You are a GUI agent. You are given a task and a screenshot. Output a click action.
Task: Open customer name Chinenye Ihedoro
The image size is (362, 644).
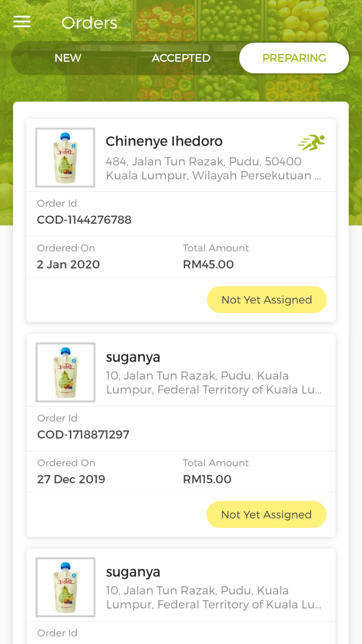[x=164, y=141]
